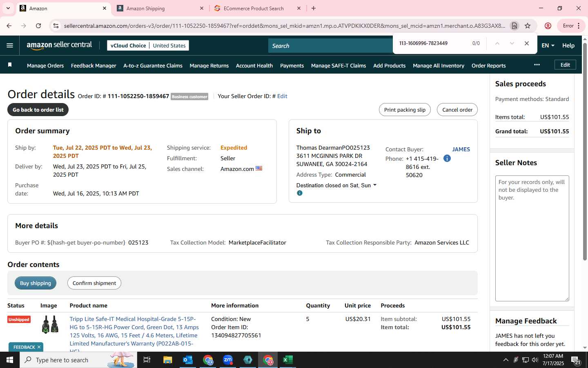Open Windows Start menu
588x368 pixels.
(10, 360)
